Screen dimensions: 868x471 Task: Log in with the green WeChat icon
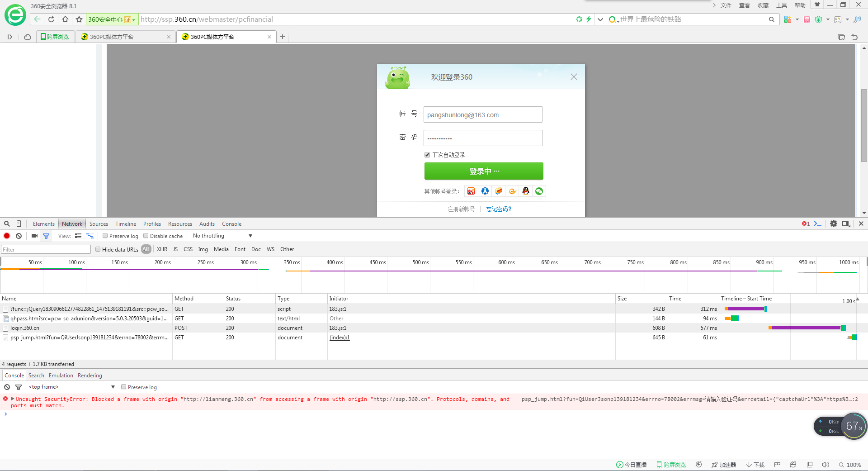(539, 191)
